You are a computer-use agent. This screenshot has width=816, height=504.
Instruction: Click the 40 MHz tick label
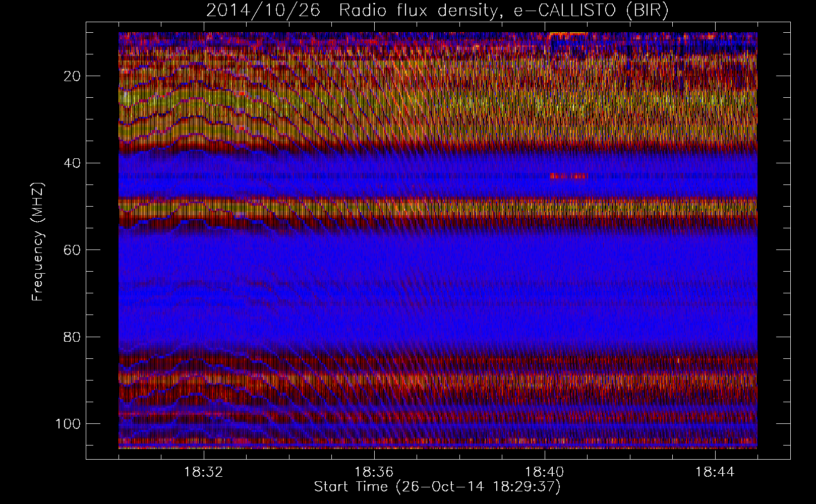pyautogui.click(x=73, y=163)
